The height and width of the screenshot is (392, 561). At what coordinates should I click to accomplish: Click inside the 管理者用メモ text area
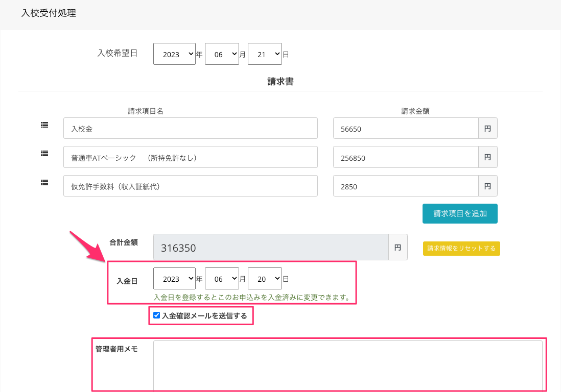tap(347, 365)
